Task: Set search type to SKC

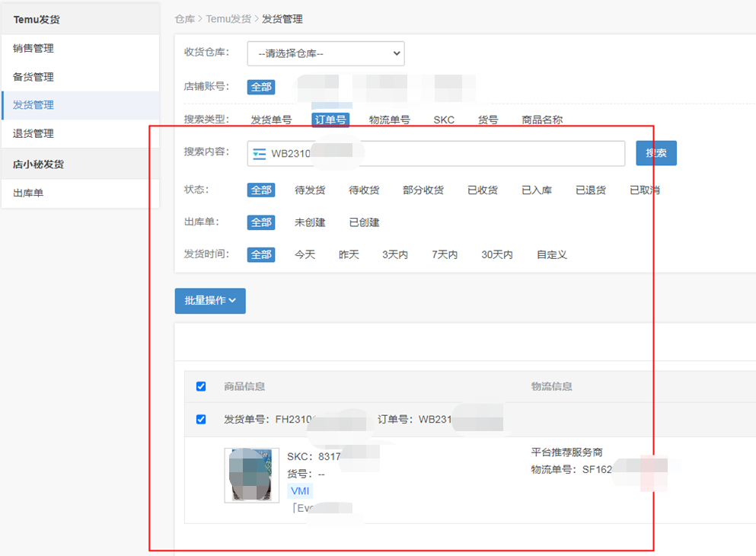Action: point(444,120)
